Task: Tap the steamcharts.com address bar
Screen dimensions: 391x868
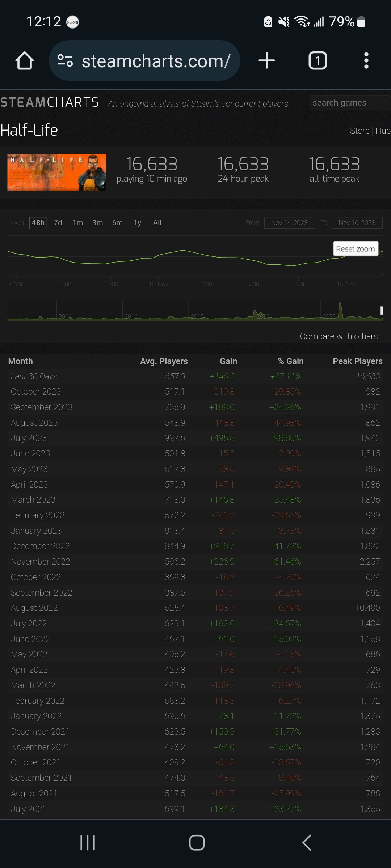Action: coord(145,60)
